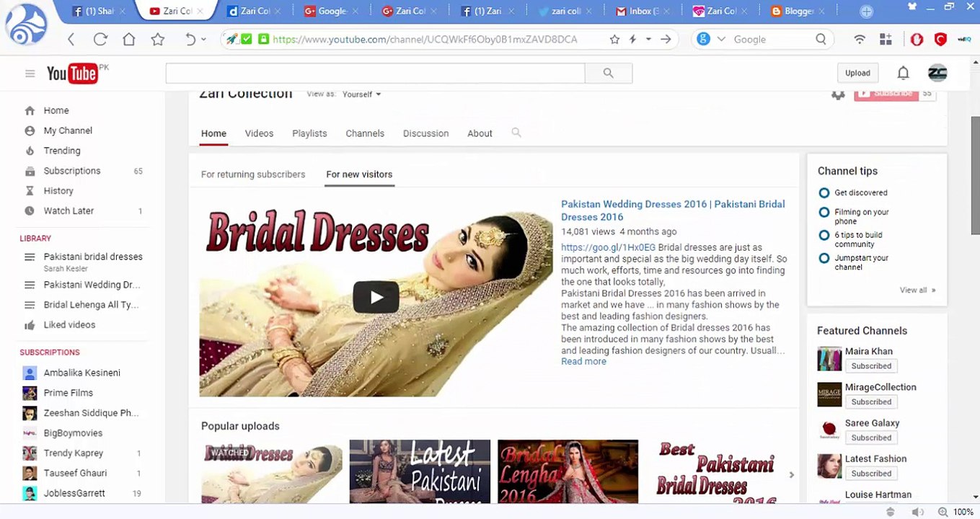Image resolution: width=980 pixels, height=519 pixels.
Task: Open the ZC account avatar
Action: coord(937,73)
